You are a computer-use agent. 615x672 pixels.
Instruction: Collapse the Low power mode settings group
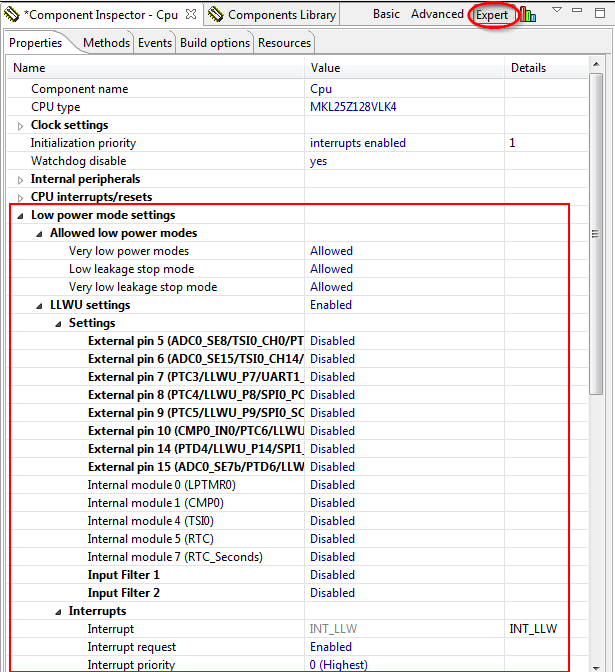click(20, 216)
